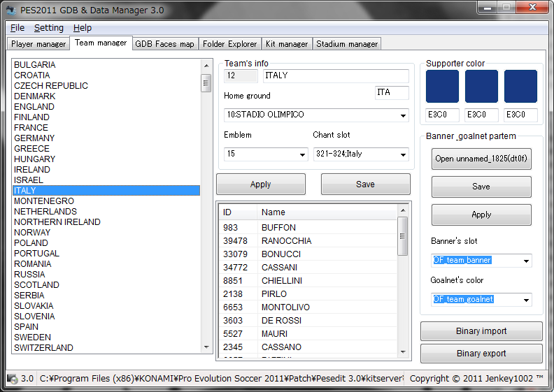Viewport: 554px width, 392px height.
Task: Click the second supporter color swatch
Action: click(x=481, y=86)
